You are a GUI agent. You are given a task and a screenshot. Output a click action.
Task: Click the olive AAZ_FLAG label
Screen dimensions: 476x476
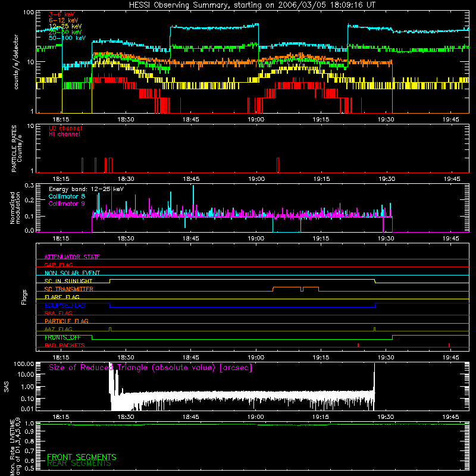point(58,329)
